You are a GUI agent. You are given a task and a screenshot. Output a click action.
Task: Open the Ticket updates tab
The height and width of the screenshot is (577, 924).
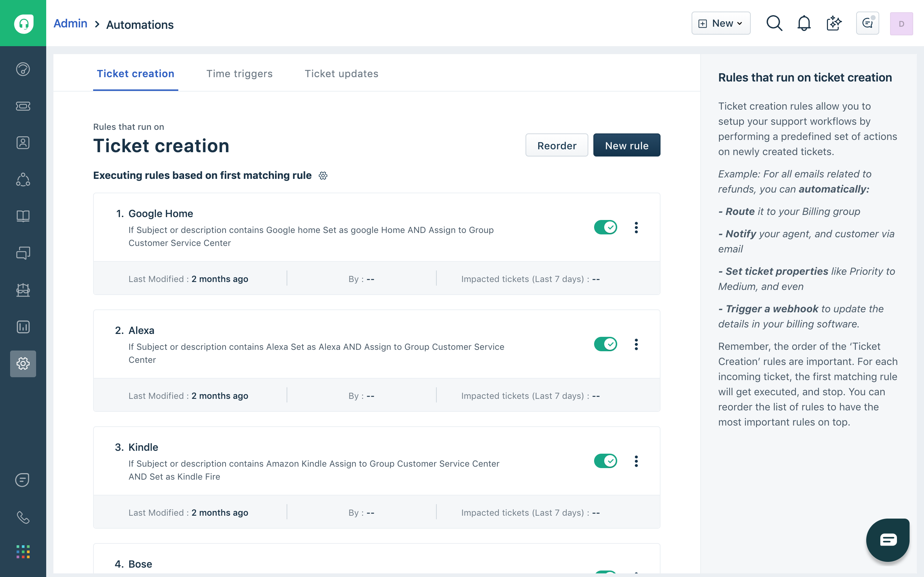coord(341,74)
